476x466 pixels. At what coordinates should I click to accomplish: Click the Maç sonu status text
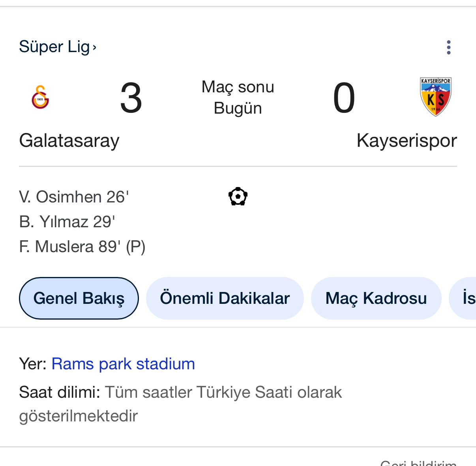[238, 87]
